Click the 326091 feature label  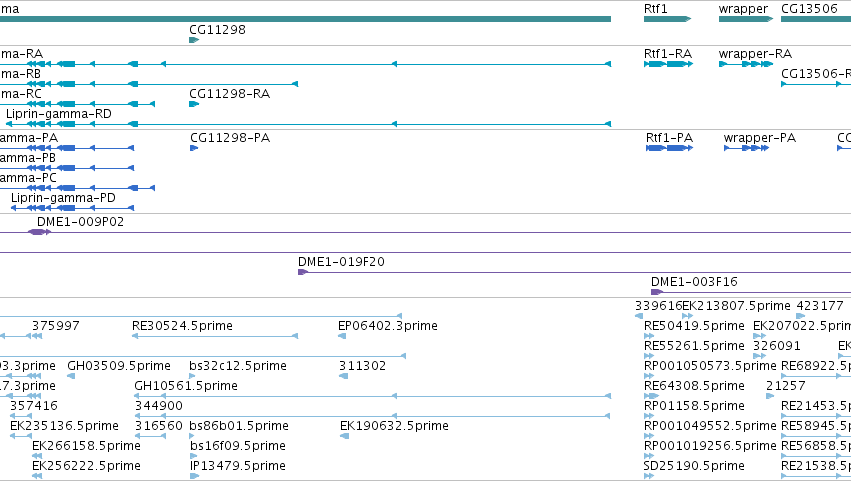(777, 346)
